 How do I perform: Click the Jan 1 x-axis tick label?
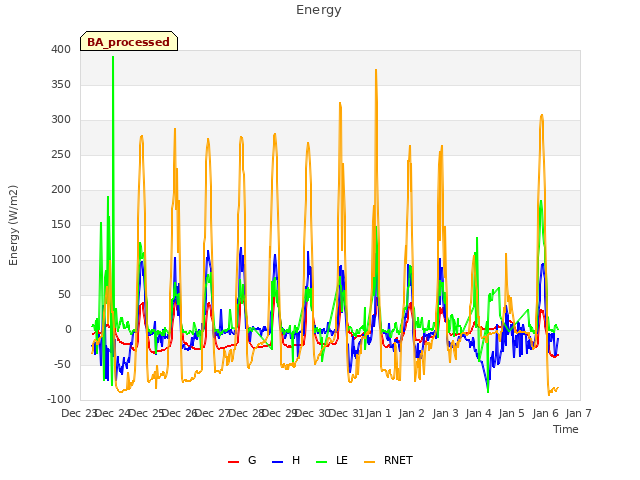tap(378, 413)
